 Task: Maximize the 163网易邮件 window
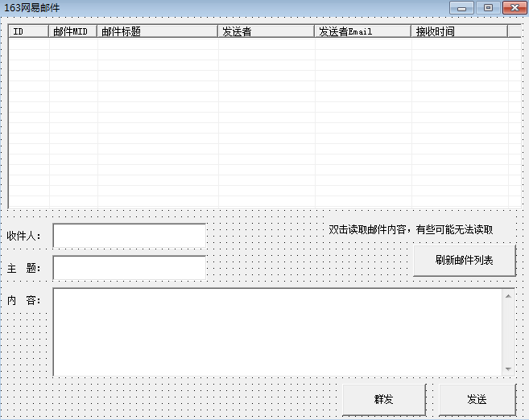(488, 8)
